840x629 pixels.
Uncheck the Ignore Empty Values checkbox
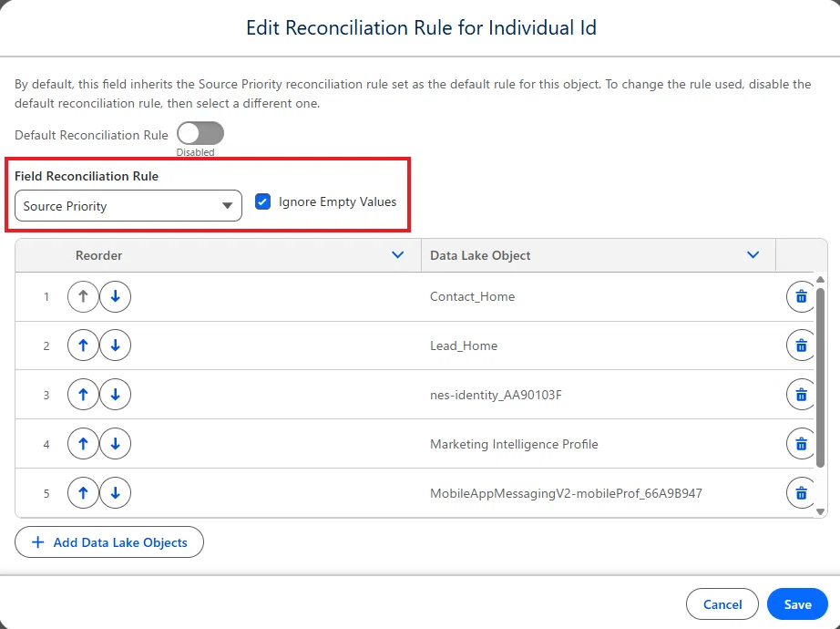coord(262,201)
